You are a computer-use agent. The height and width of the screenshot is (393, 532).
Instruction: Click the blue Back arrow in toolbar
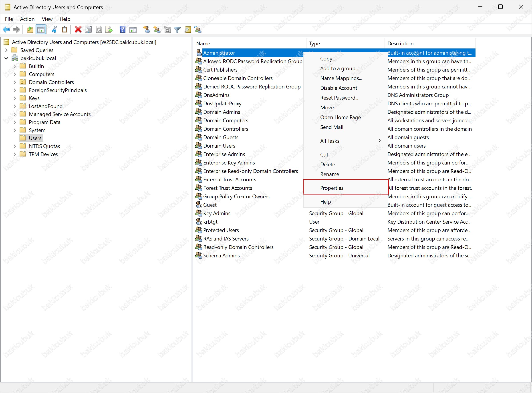(x=6, y=30)
